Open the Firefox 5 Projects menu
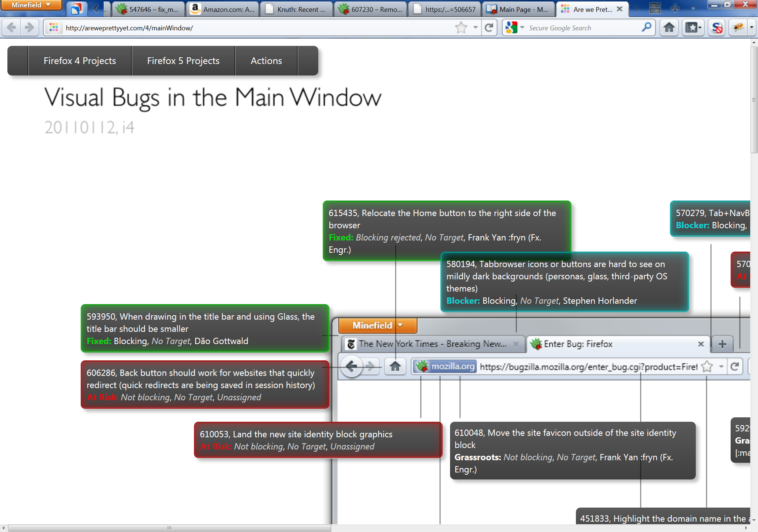Screen dimensions: 758x532 pos(183,61)
